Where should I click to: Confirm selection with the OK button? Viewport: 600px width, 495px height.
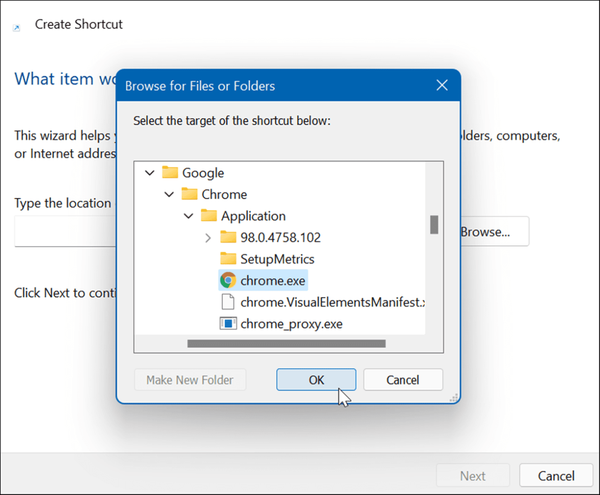[316, 380]
